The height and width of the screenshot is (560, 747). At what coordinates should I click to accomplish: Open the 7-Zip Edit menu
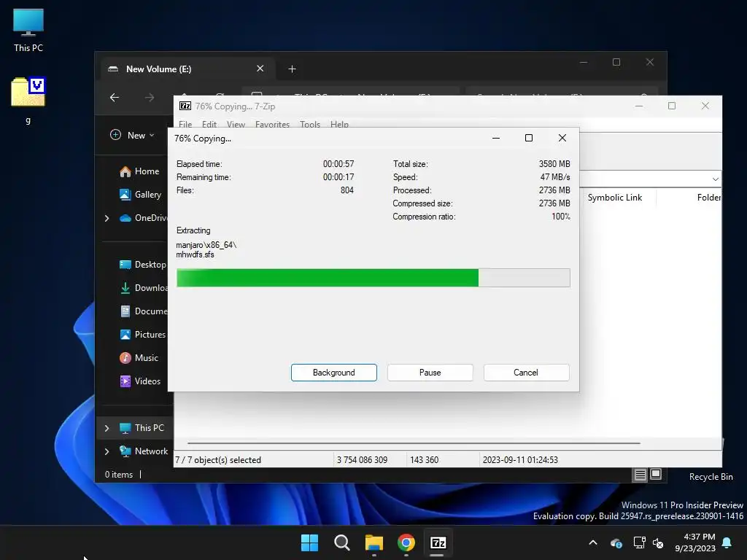pyautogui.click(x=209, y=124)
